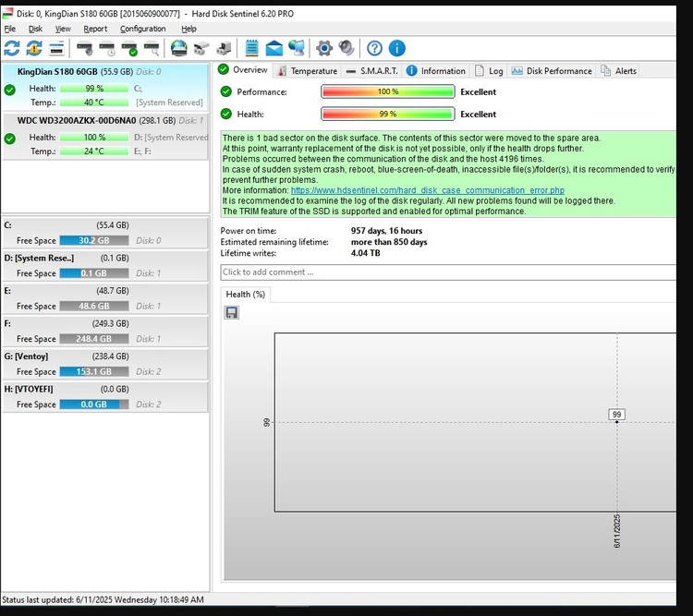
Task: Select the F: partition entry
Action: 105,331
